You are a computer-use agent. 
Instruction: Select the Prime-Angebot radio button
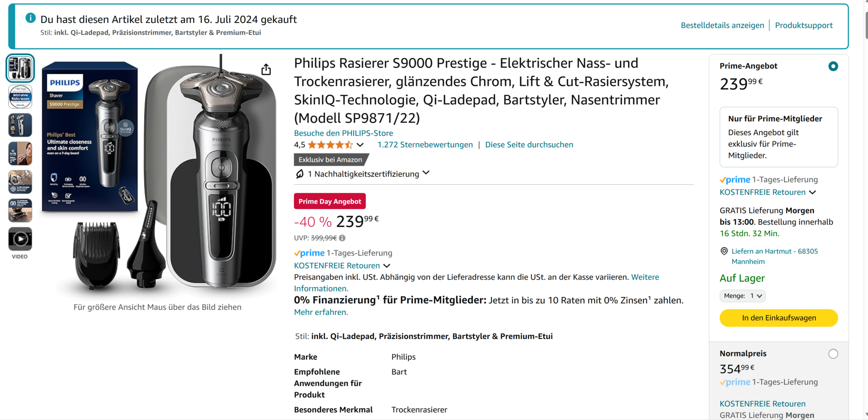click(833, 66)
